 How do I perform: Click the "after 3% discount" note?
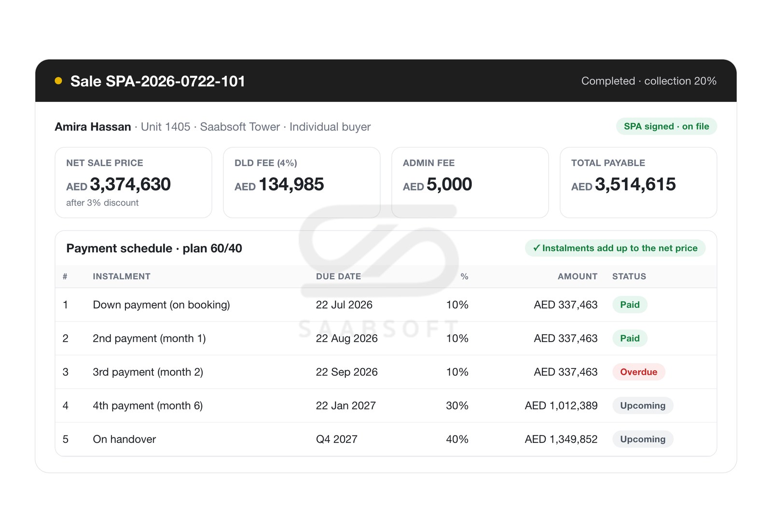pos(102,203)
